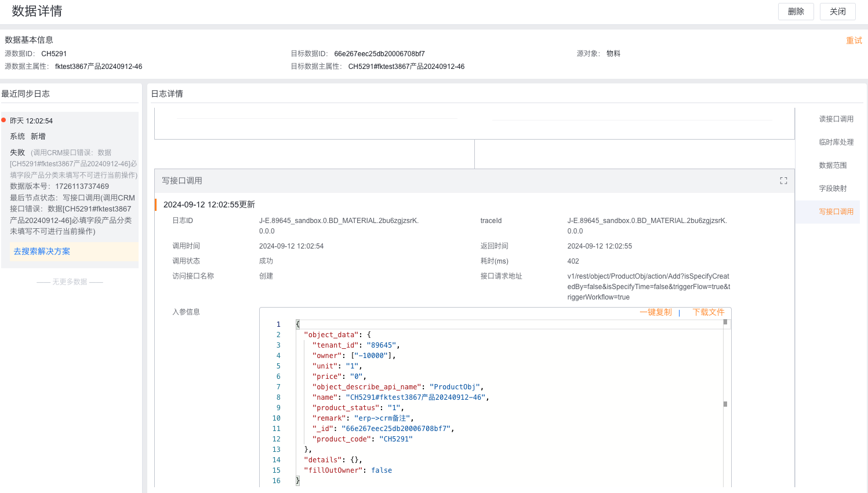
Task: Click source data ID value CH5291
Action: [54, 54]
